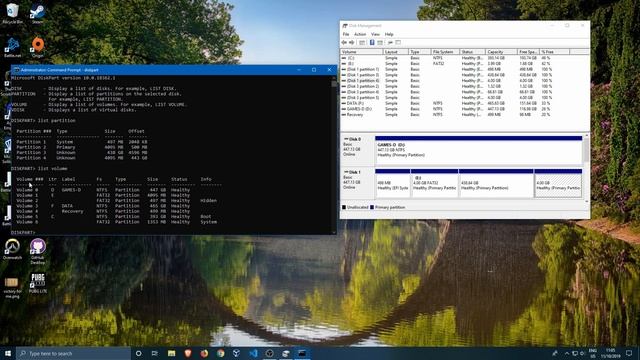Viewport: 640px width, 360px height.
Task: Click the disk graphical view vertical scrollbar
Action: click(587, 167)
